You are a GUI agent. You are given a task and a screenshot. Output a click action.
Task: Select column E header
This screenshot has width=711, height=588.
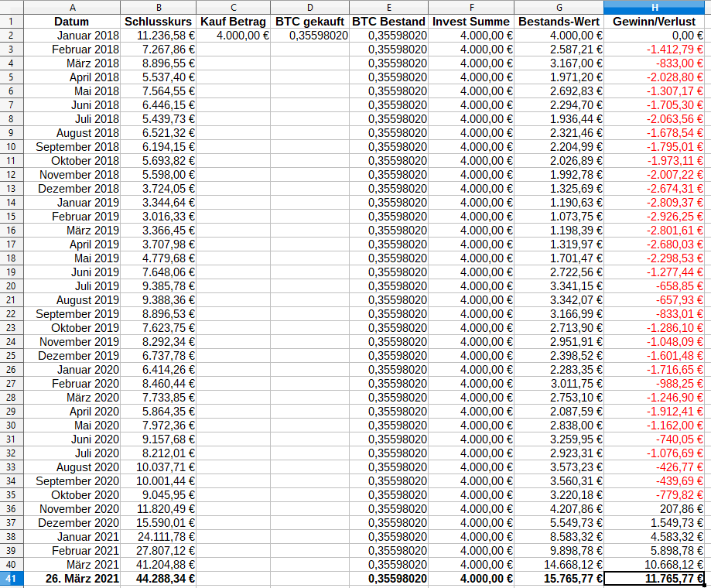point(388,7)
